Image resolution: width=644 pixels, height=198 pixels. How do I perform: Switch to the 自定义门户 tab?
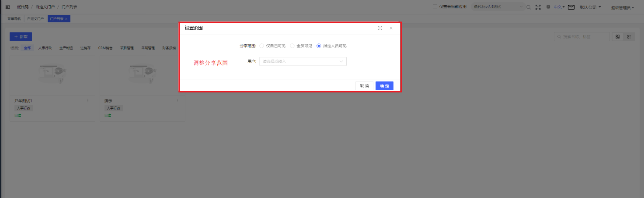pos(35,19)
